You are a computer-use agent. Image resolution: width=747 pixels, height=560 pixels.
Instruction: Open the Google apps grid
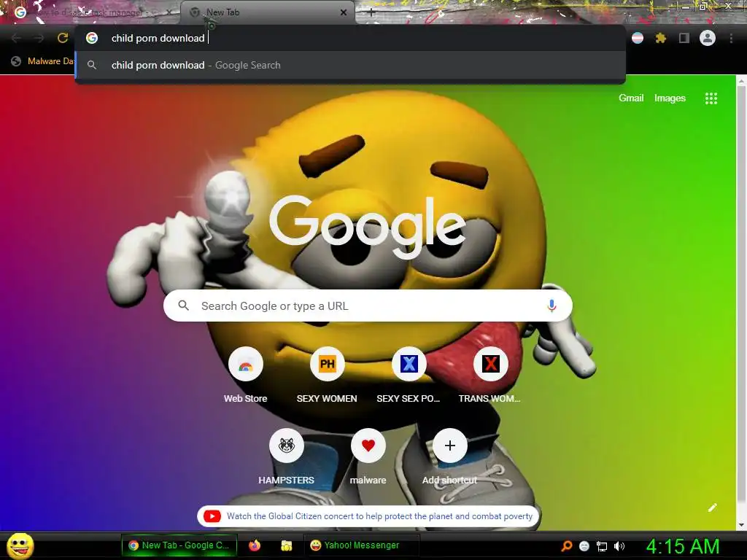click(x=711, y=98)
